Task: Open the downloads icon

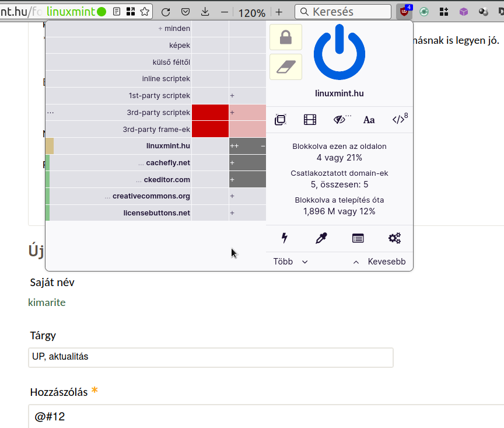Action: (205, 12)
